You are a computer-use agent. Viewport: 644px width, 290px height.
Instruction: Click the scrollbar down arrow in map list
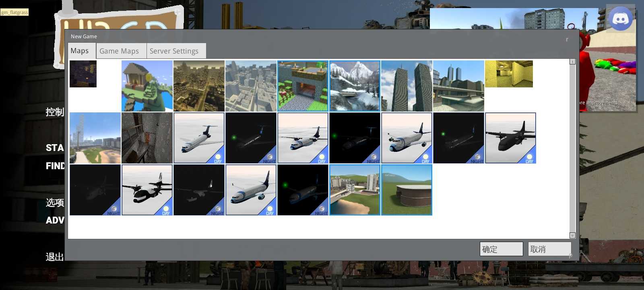(572, 235)
